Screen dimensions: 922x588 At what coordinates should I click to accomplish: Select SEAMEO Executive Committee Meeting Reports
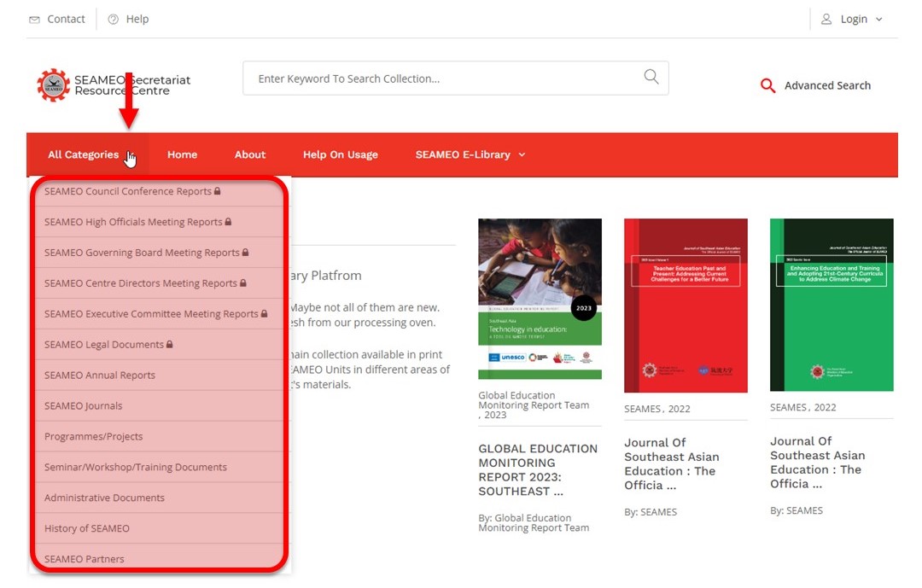click(x=151, y=313)
